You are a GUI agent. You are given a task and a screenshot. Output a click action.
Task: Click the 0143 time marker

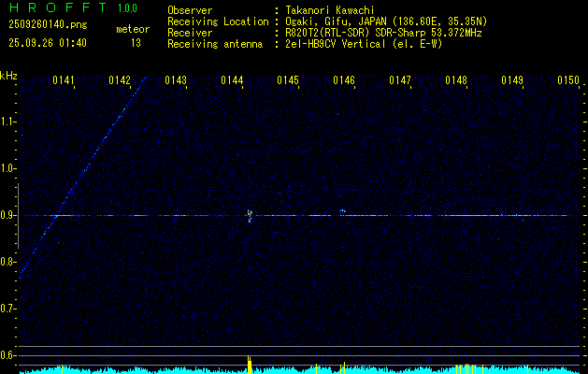tap(176, 80)
